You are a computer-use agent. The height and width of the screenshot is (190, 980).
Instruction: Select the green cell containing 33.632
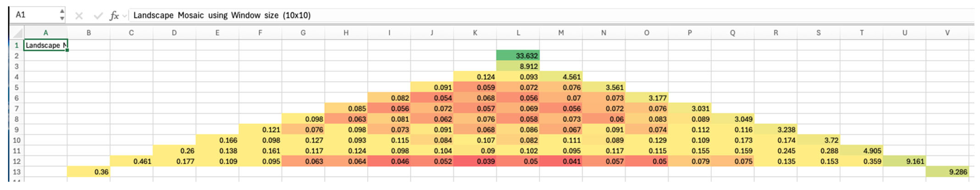coord(518,56)
